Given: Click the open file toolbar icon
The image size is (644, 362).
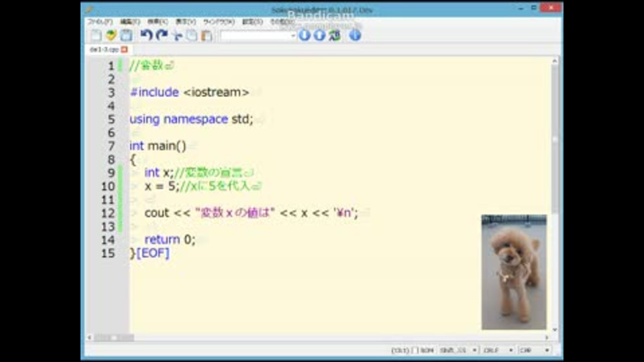Looking at the screenshot, I should [111, 36].
